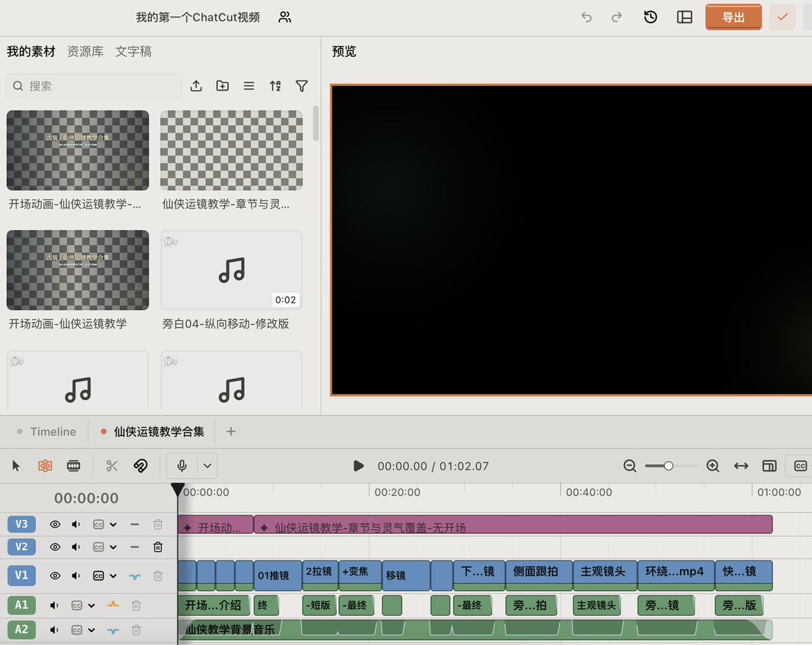Screen dimensions: 812x645
Task: Open the A2 track options chevron
Action: click(91, 630)
